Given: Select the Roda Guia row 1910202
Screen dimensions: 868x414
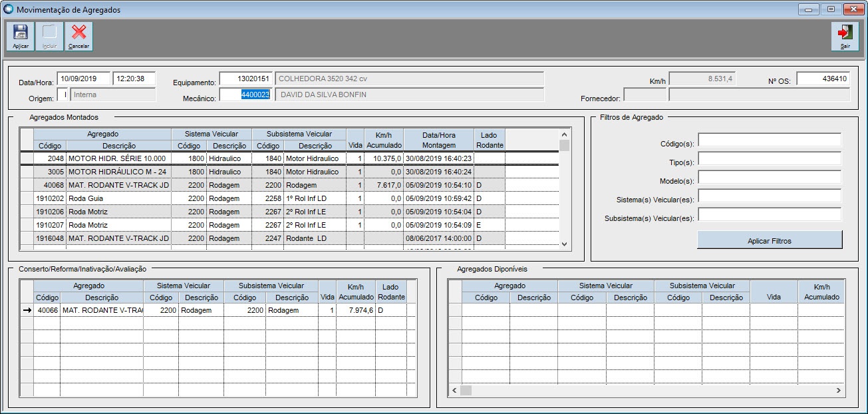Looking at the screenshot, I should tap(289, 198).
